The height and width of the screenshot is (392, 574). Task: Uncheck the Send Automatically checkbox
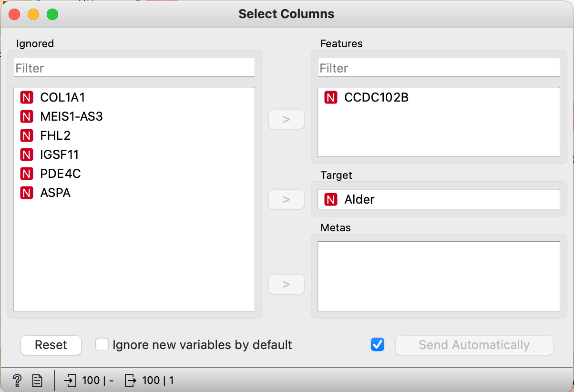coord(378,345)
